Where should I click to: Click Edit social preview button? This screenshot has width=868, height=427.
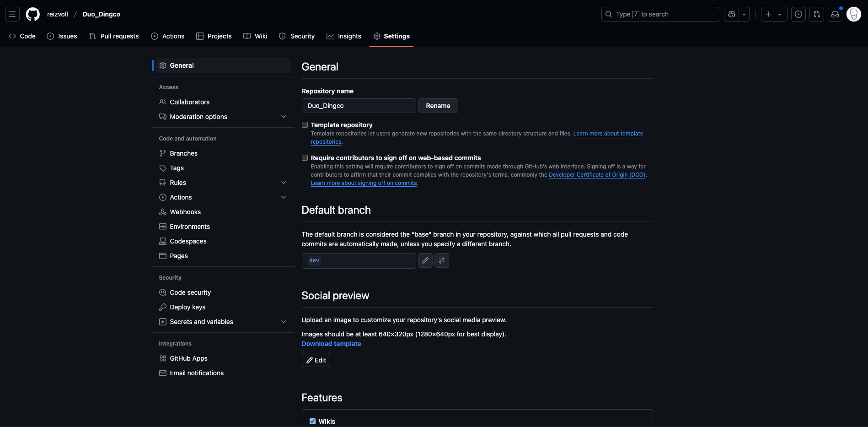pos(316,360)
